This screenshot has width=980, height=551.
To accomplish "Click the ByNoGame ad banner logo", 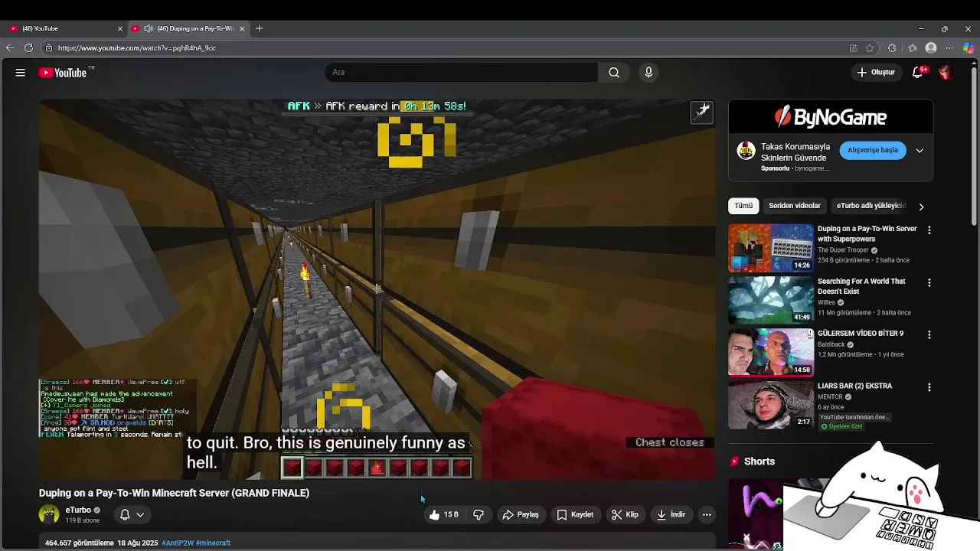I will tap(831, 117).
